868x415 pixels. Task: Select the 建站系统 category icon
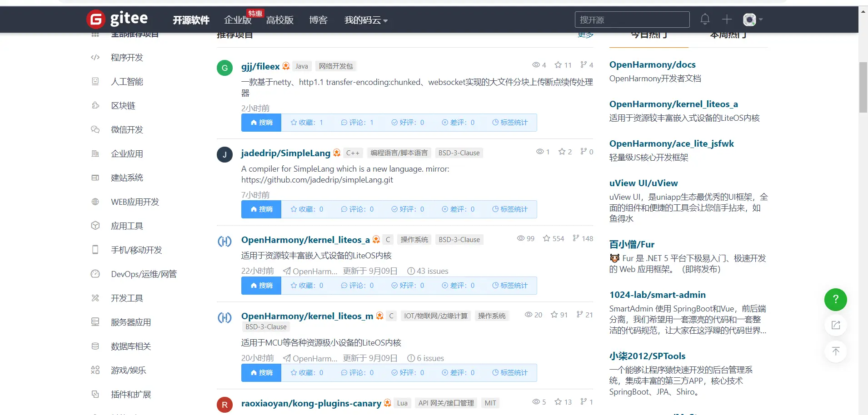pos(95,178)
